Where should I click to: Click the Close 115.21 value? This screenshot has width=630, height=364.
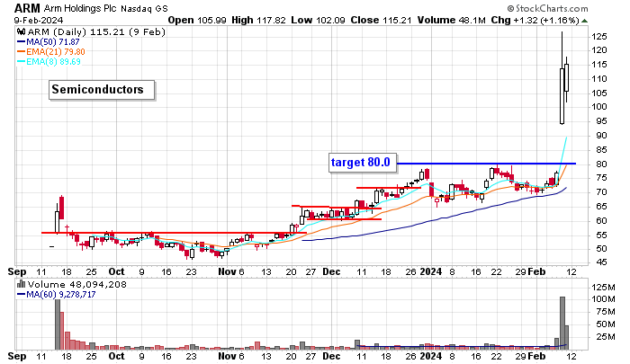click(381, 20)
